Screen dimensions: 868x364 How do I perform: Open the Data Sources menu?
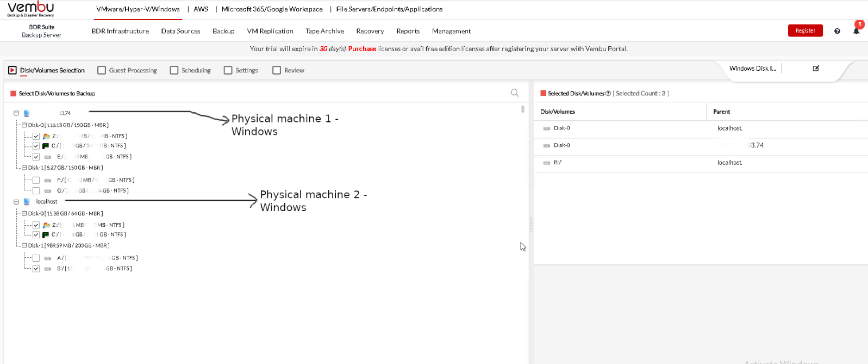(x=181, y=31)
